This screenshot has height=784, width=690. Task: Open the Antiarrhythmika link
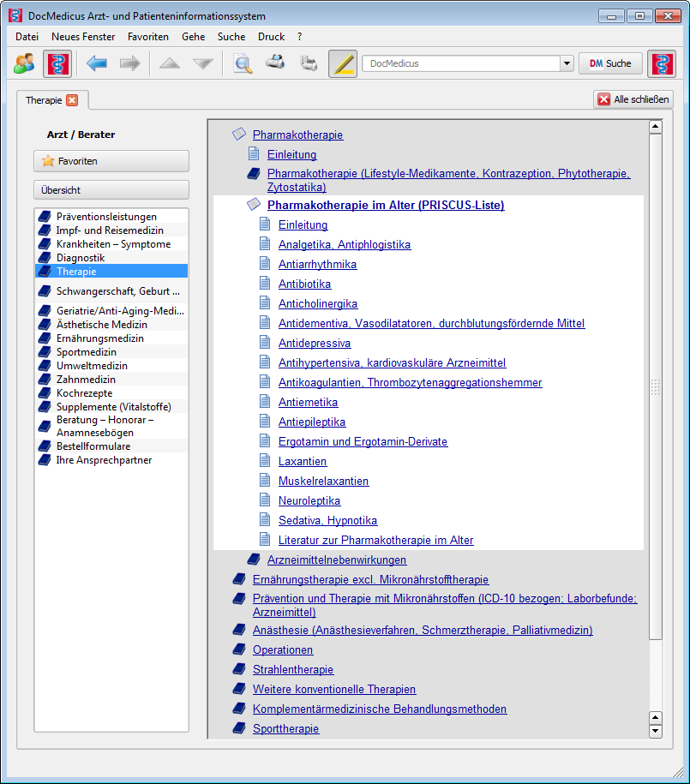click(317, 264)
